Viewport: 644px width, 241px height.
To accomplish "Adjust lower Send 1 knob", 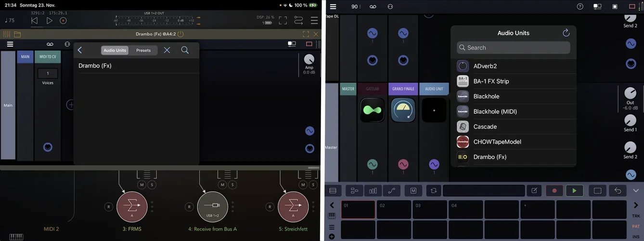I will click(x=630, y=120).
